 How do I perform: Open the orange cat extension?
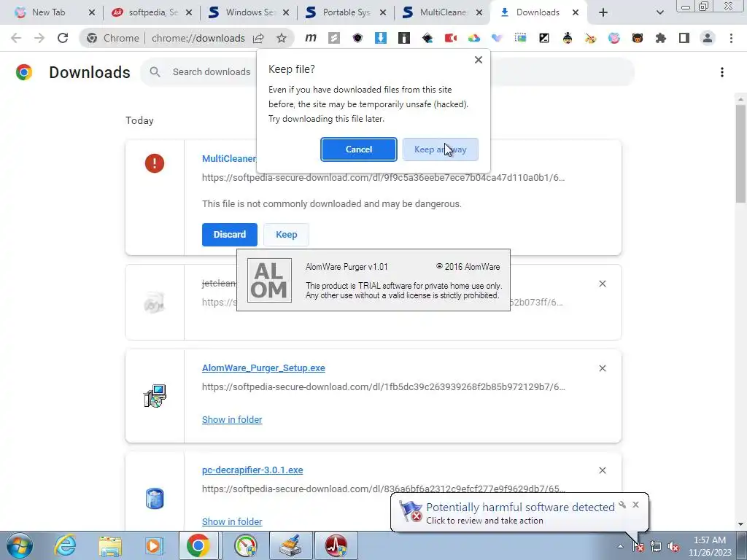pyautogui.click(x=638, y=38)
